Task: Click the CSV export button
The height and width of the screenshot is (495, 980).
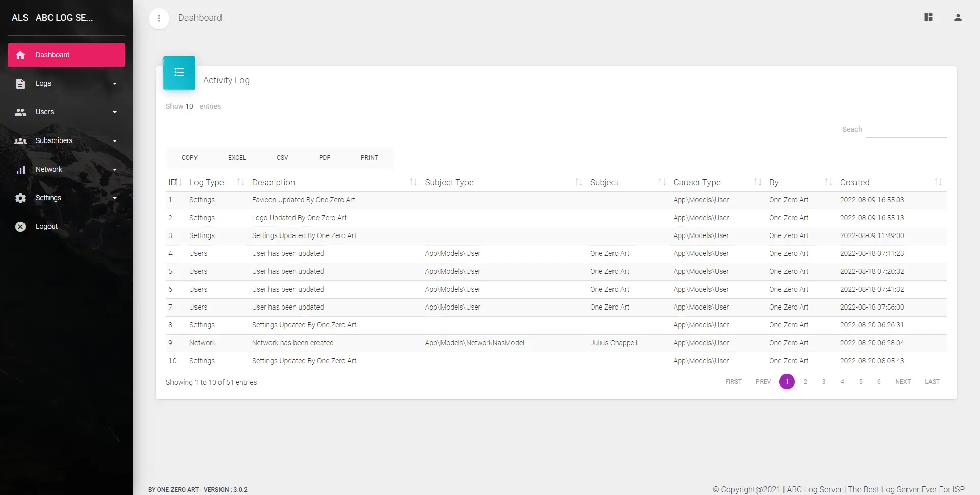Action: pos(282,158)
